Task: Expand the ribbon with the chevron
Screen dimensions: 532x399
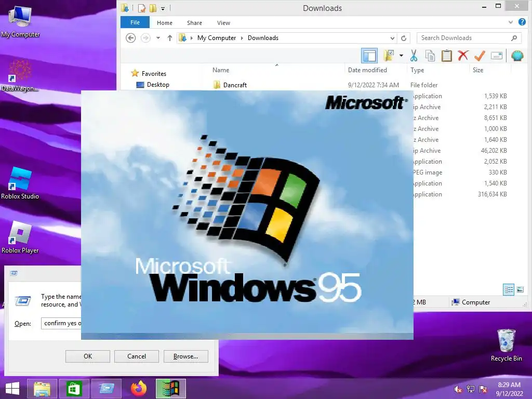Action: (x=510, y=22)
